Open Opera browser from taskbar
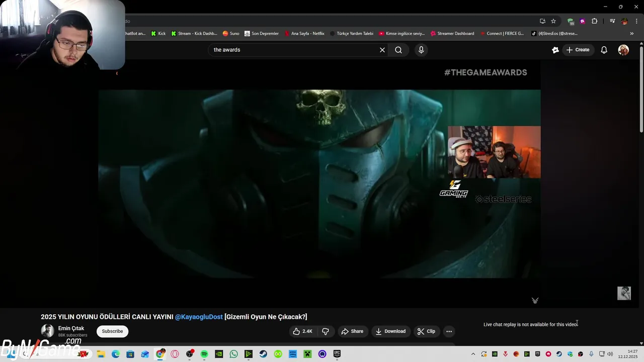The width and height of the screenshot is (644, 362). (x=175, y=354)
